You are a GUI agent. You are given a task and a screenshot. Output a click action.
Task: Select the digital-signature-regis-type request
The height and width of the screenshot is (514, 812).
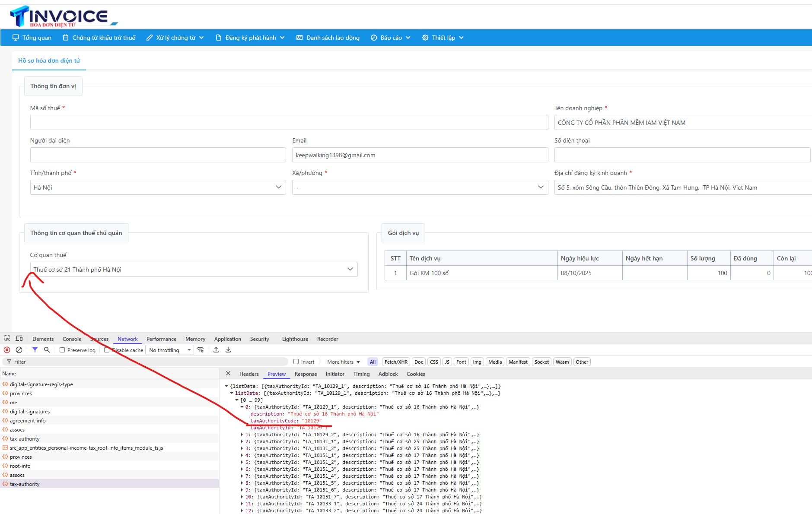click(109, 384)
